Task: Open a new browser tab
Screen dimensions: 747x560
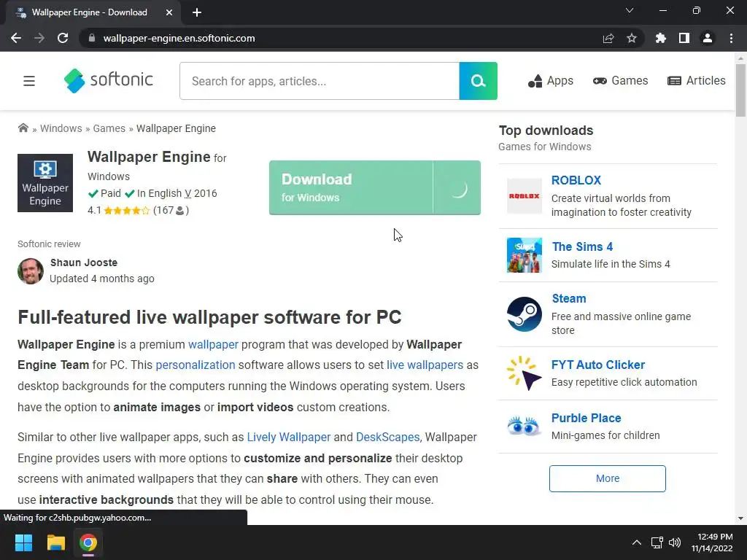Action: 197,12
